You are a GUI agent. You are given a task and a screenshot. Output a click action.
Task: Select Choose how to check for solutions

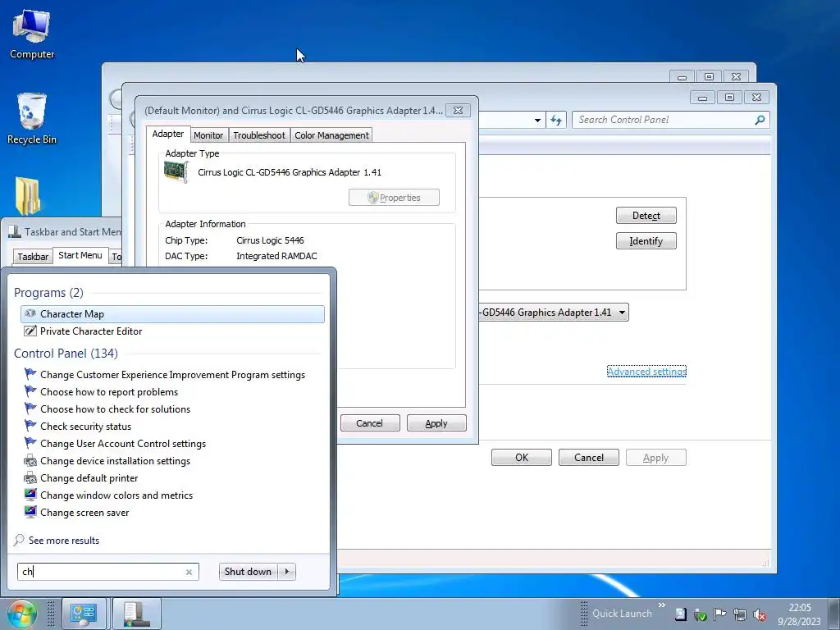pyautogui.click(x=172, y=409)
